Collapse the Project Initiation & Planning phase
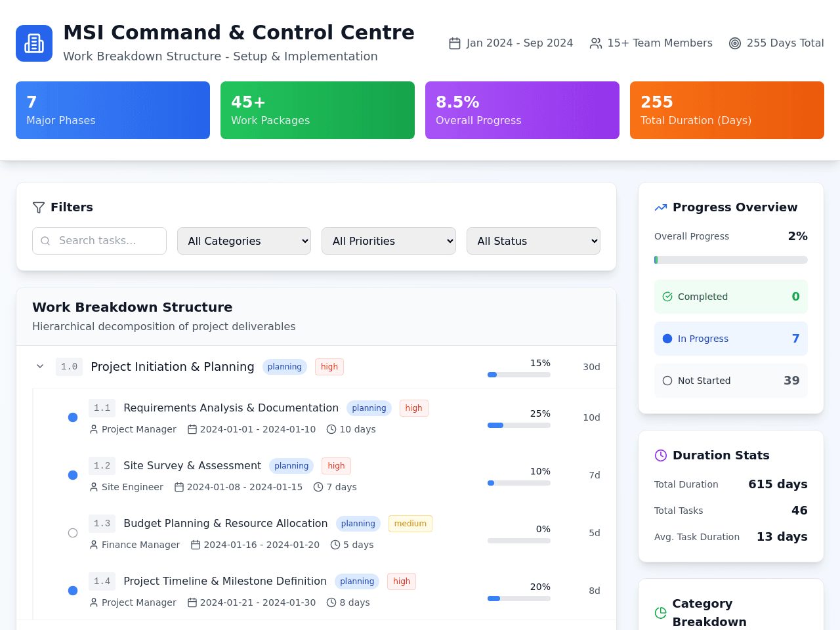 (x=40, y=366)
